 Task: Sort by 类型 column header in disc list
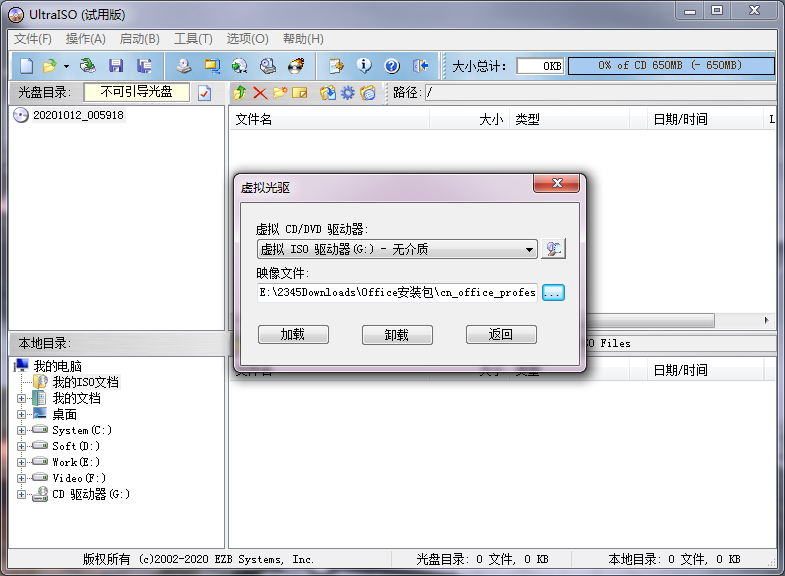tap(569, 119)
